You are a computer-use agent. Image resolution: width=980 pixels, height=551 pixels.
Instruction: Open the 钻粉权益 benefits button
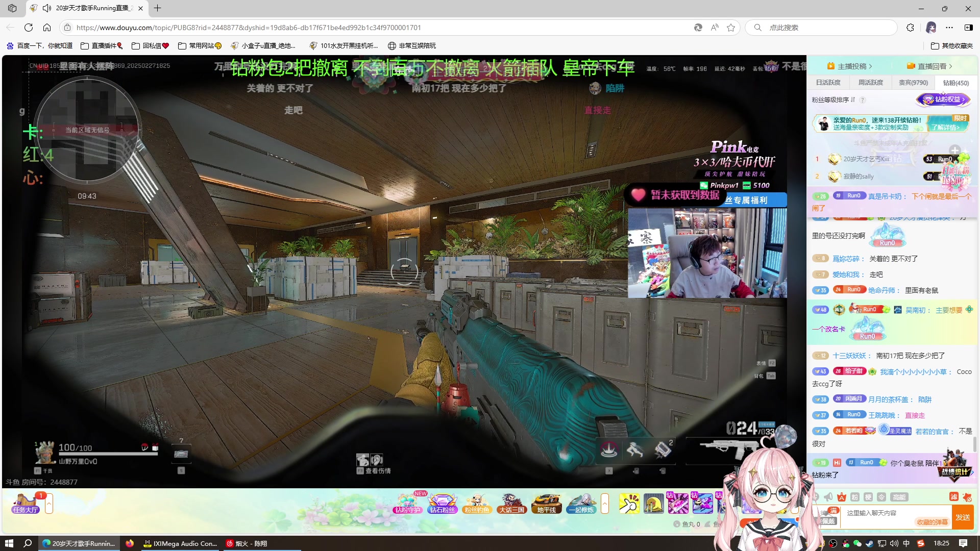click(x=943, y=99)
